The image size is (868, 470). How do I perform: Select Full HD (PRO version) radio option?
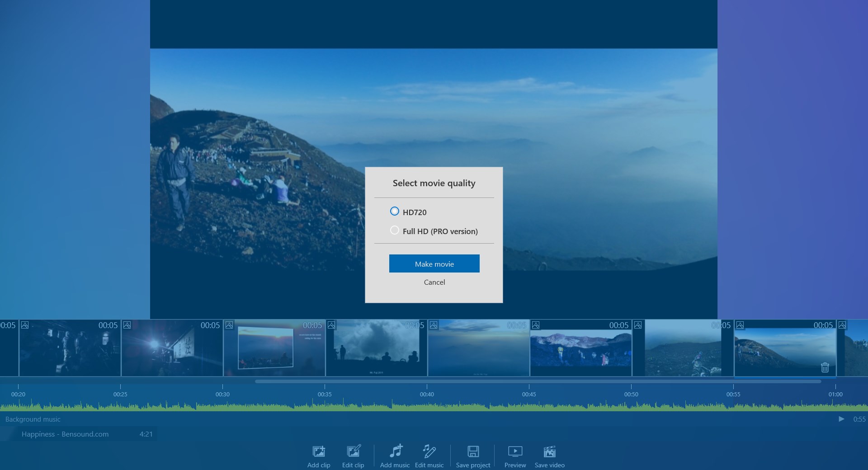395,230
